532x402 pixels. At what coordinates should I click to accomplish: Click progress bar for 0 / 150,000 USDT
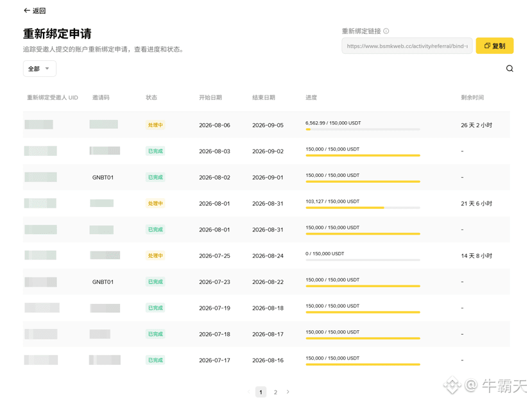363,260
